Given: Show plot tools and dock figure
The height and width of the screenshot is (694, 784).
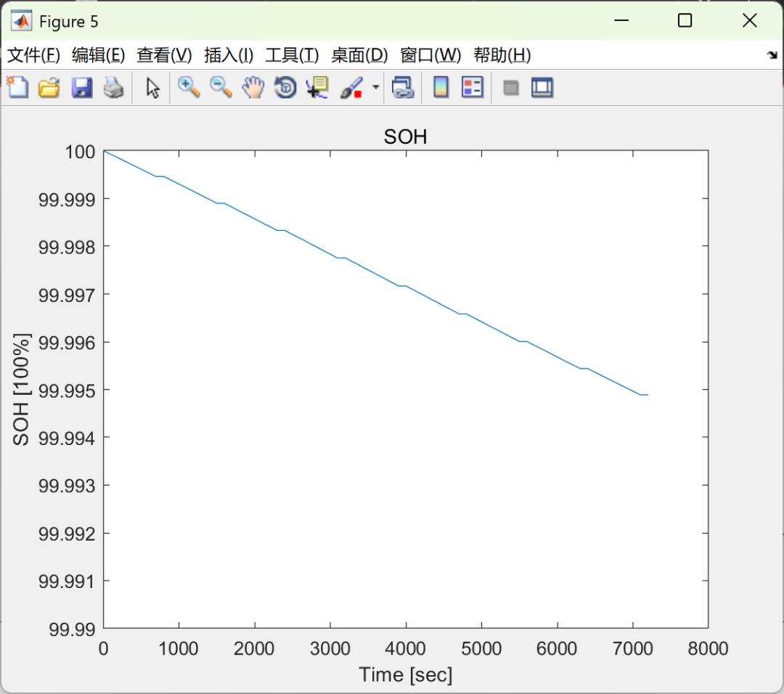Looking at the screenshot, I should tap(540, 87).
